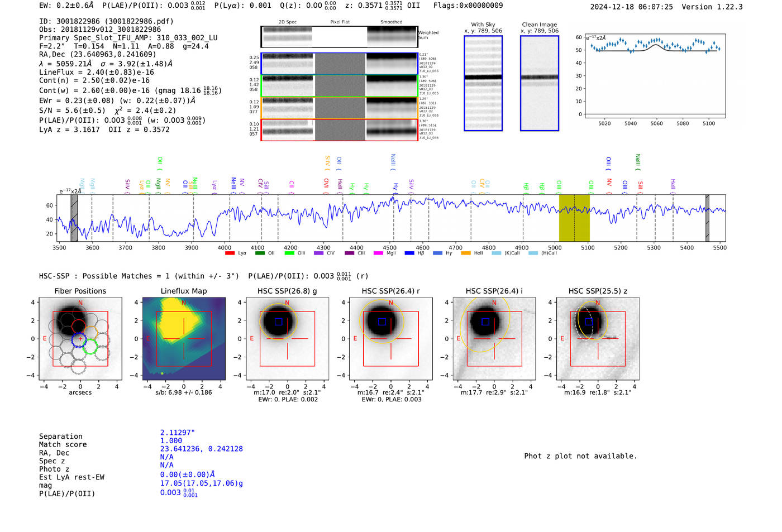782x532 pixels.
Task: Click the blue 23.641236, 0.242128 coordinates
Action: coord(202,449)
